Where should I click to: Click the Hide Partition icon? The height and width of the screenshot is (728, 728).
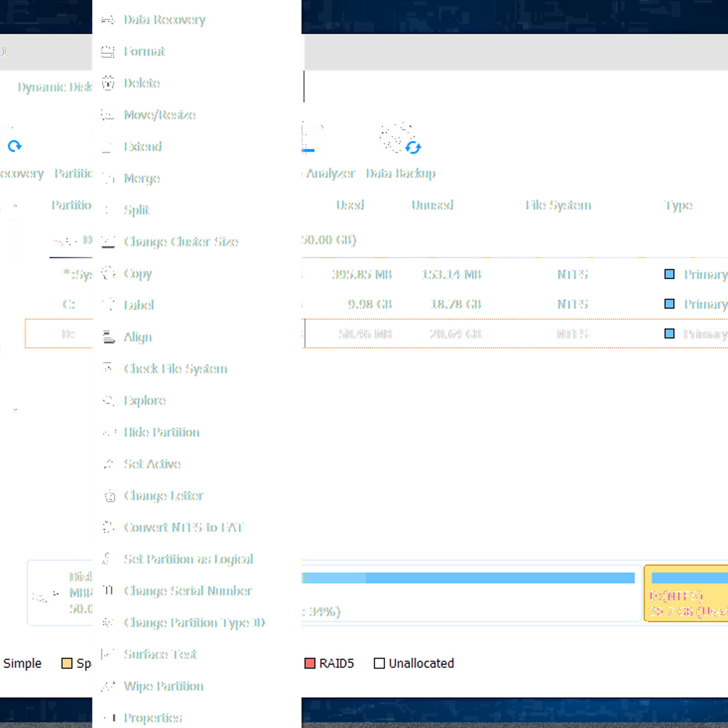[x=109, y=432]
